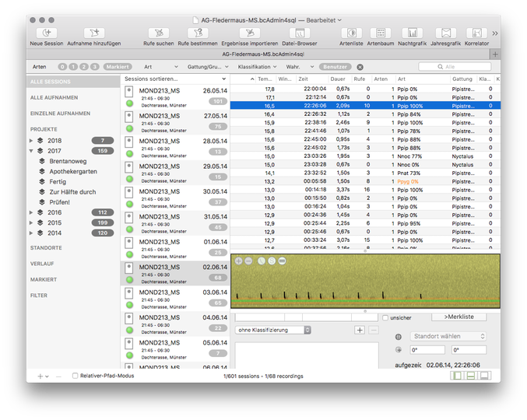Open the Klassifikation filter dropdown

(256, 67)
